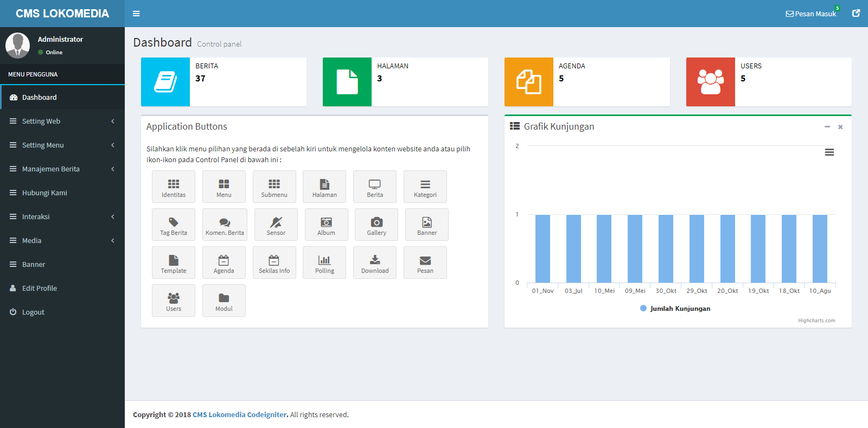Screen dimensions: 868x428
Task: Select Hubungi Kami in the sidebar
Action: (x=44, y=193)
